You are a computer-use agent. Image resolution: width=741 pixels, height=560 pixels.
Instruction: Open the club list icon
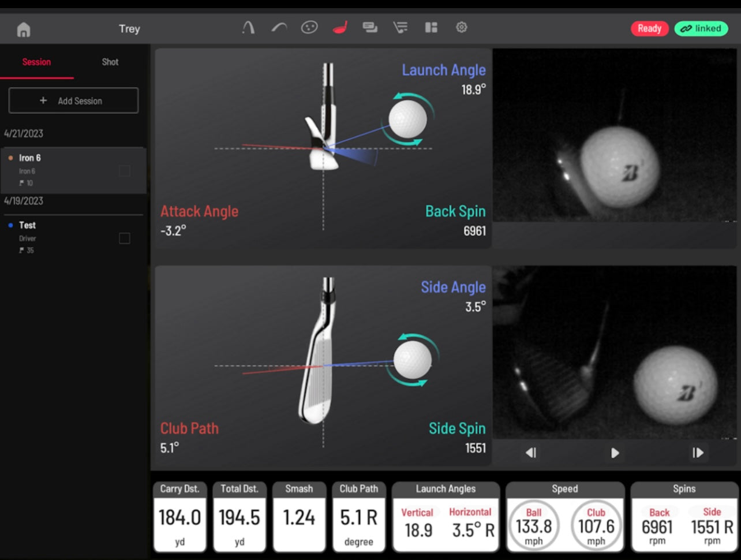(x=400, y=28)
